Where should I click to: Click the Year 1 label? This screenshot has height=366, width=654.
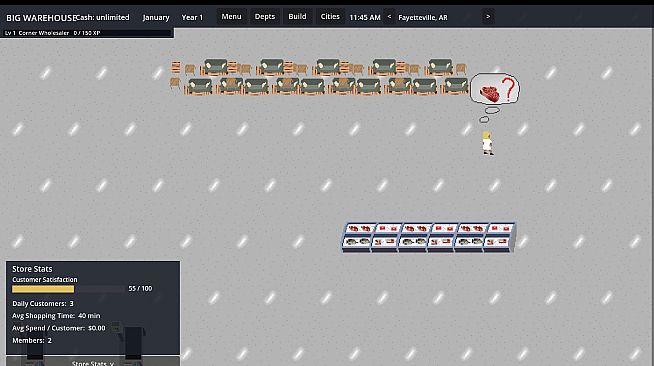192,18
